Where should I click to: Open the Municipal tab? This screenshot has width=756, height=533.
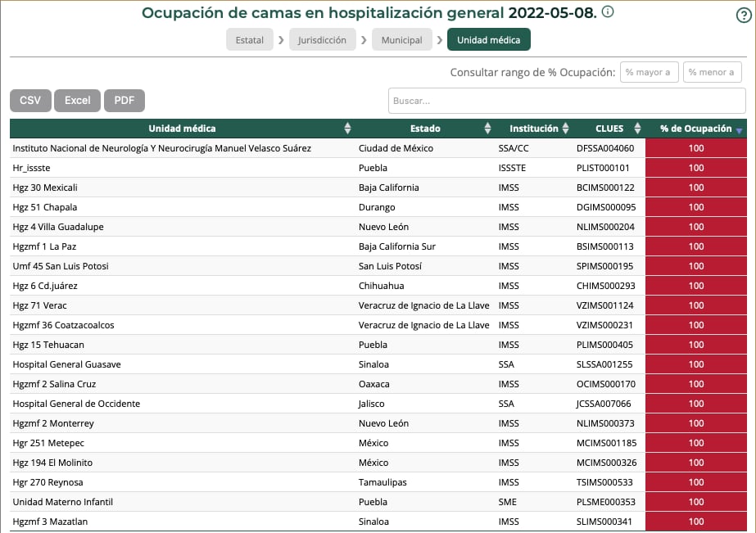point(401,40)
